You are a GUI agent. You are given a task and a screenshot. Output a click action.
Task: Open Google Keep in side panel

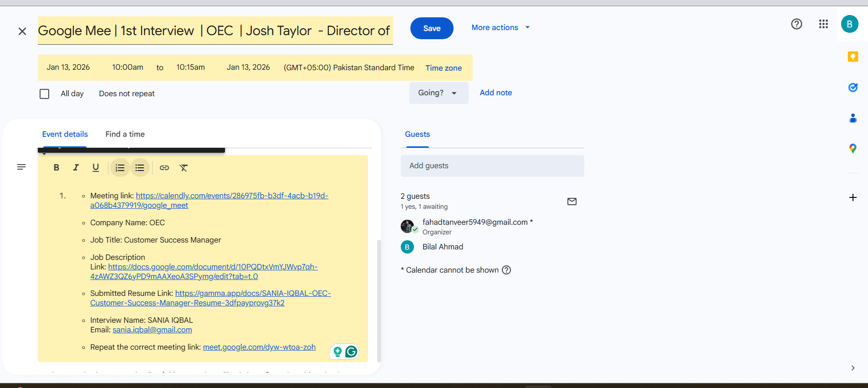click(853, 57)
